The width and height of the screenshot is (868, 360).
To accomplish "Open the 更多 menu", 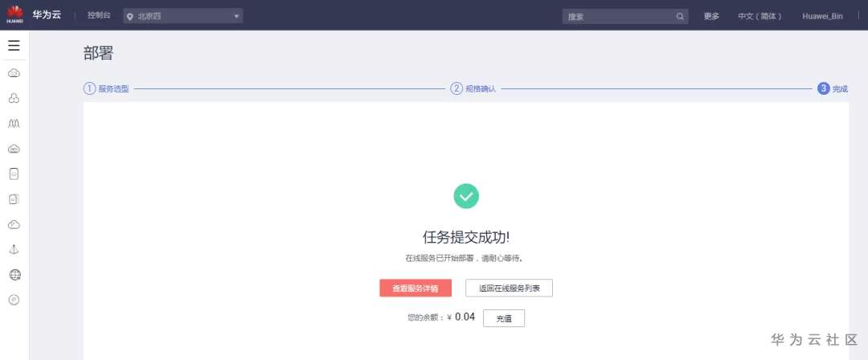I will pos(711,16).
